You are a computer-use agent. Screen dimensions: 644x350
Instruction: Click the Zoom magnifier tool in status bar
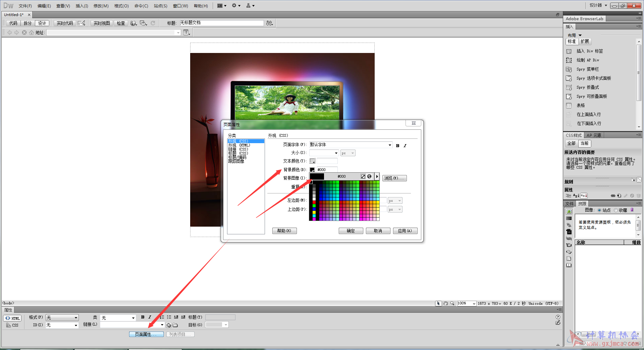pyautogui.click(x=452, y=303)
